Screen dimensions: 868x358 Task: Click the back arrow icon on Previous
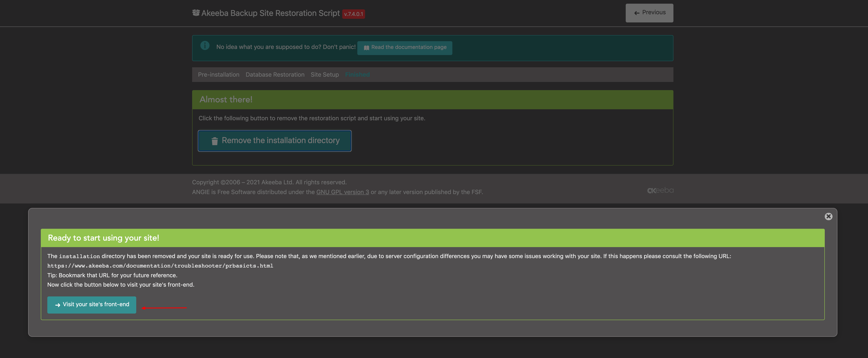637,13
